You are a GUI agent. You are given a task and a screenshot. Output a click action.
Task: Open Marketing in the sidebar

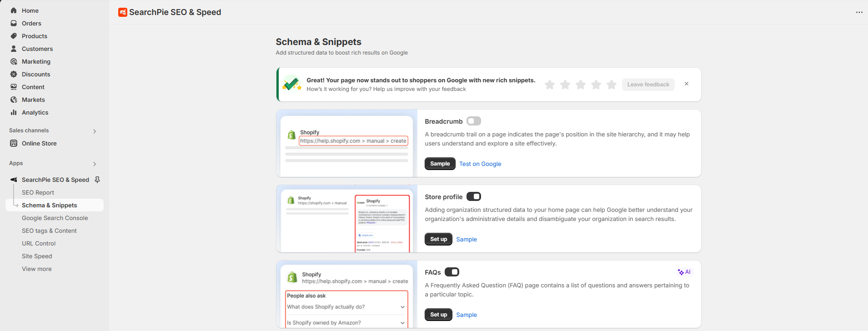click(x=36, y=61)
